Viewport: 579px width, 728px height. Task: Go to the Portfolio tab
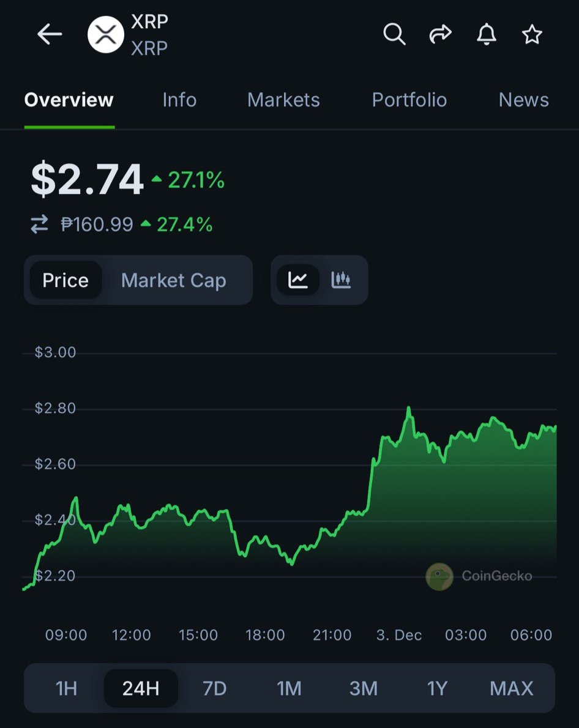tap(409, 100)
